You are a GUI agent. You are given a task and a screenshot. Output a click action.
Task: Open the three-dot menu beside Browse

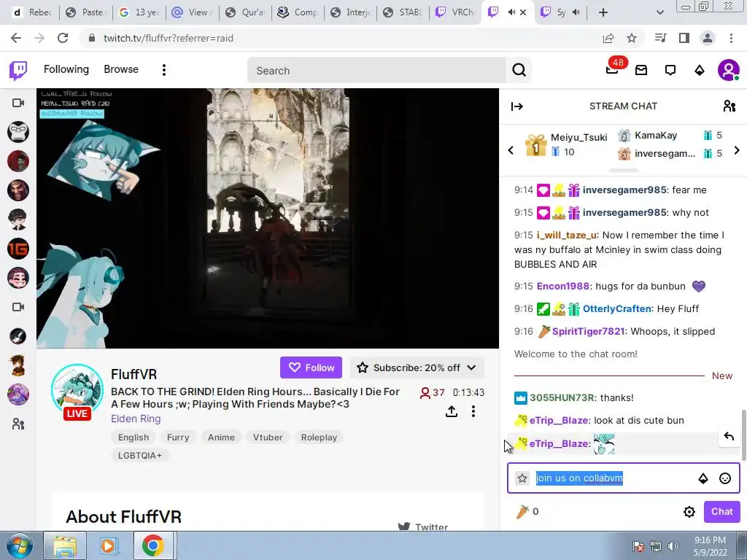(x=164, y=70)
